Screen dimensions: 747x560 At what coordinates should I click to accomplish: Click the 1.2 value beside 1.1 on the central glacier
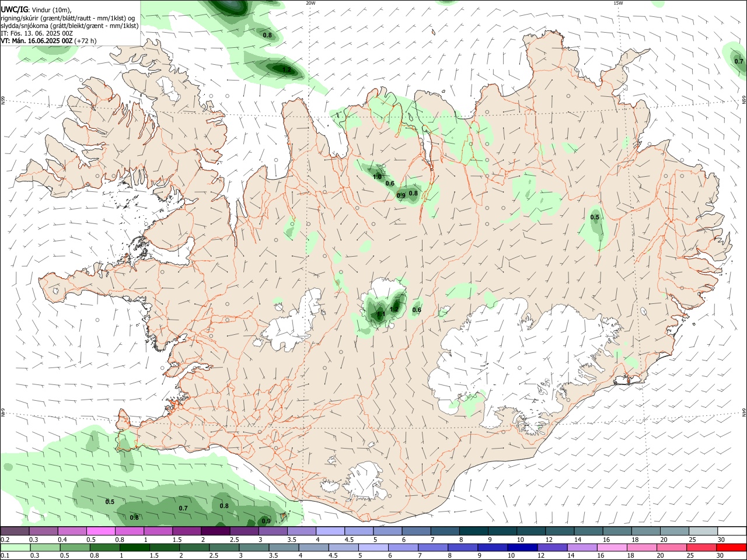coord(395,309)
